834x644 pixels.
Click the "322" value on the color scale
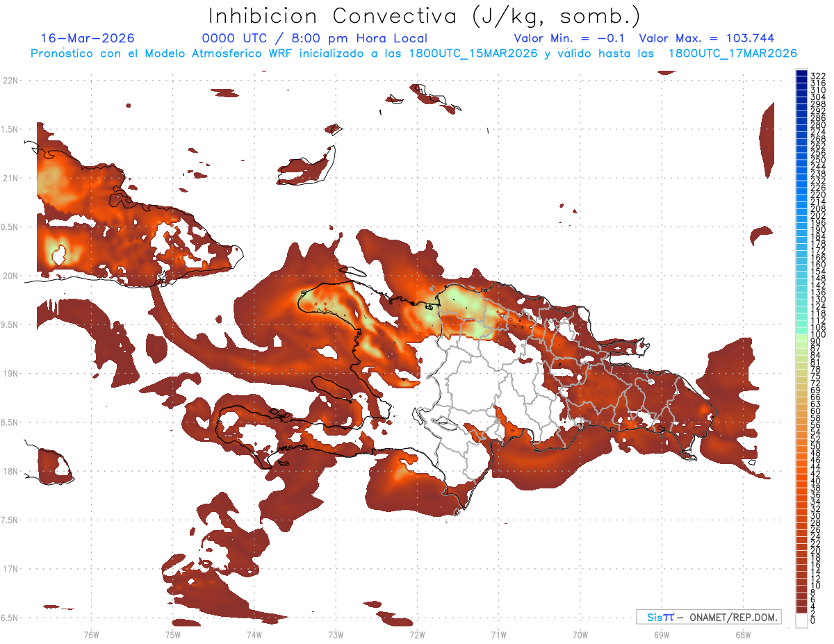coord(817,76)
